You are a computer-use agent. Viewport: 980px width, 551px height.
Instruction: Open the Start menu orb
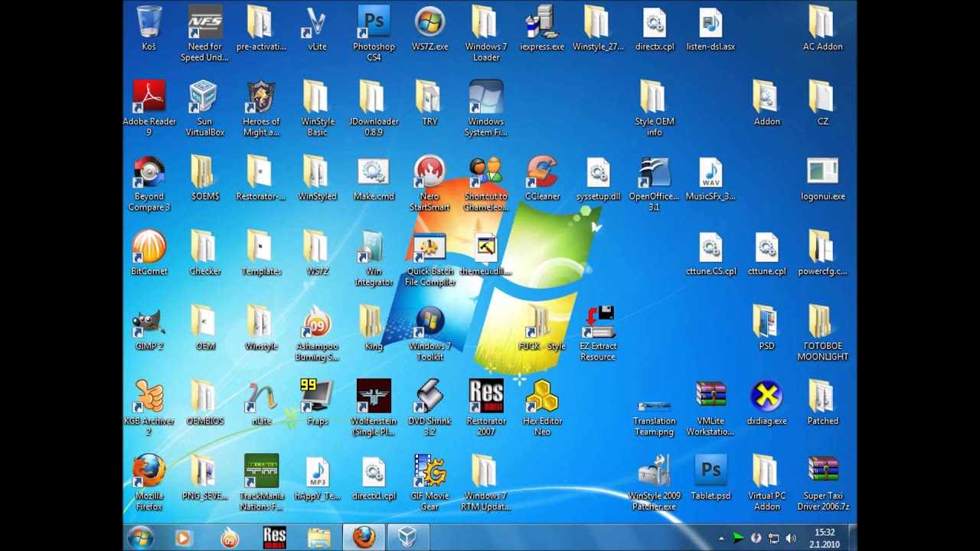tap(141, 537)
